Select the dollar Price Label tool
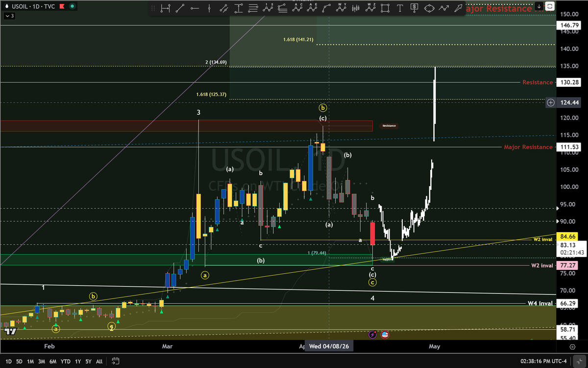 point(415,8)
